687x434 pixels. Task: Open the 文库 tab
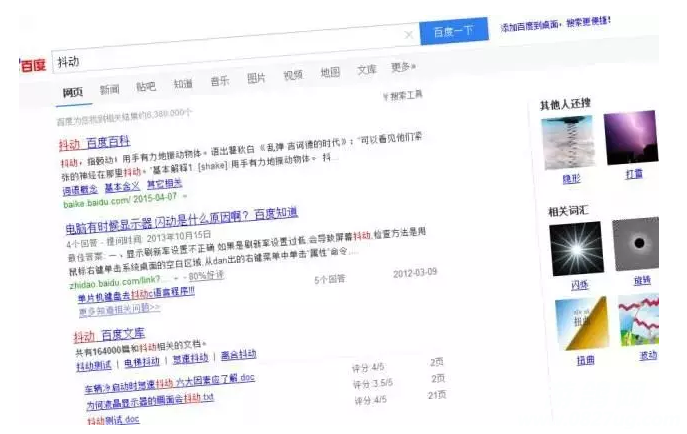(x=367, y=70)
